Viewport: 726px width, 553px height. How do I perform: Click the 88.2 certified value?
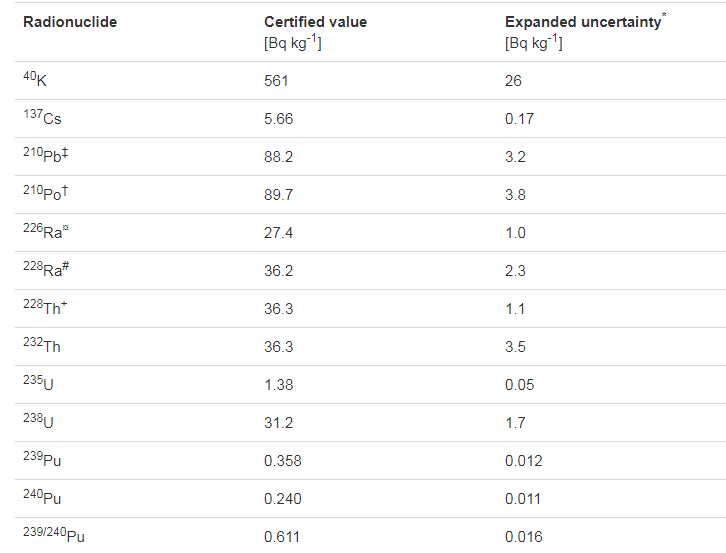[279, 157]
